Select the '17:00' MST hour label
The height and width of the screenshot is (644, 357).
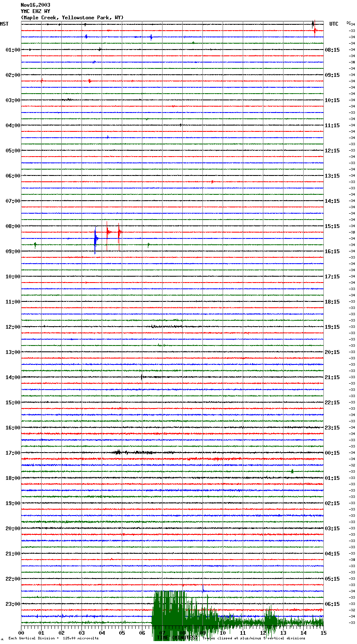[13, 453]
